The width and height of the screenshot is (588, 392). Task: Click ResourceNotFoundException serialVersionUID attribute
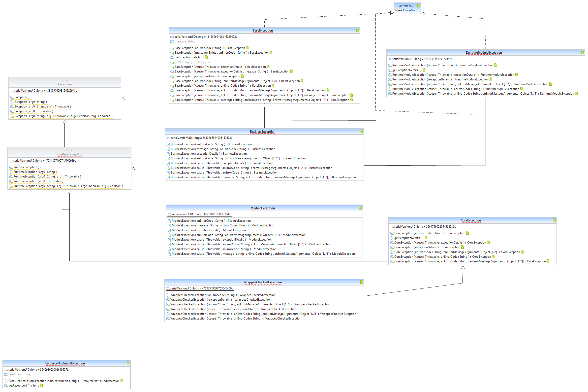click(x=38, y=370)
